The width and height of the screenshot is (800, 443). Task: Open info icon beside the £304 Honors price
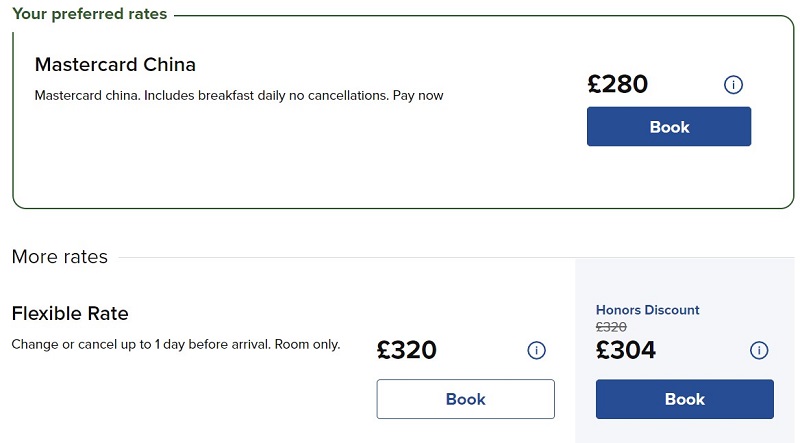(x=759, y=350)
